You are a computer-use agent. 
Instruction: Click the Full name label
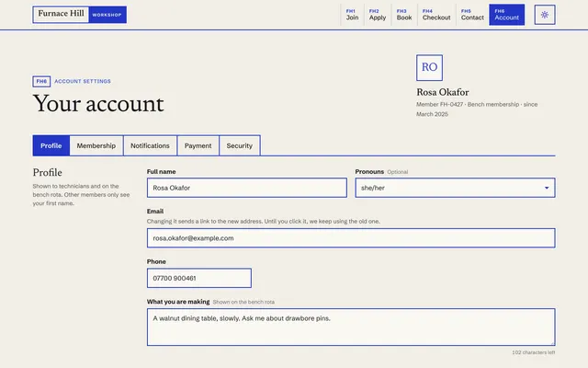(x=162, y=172)
